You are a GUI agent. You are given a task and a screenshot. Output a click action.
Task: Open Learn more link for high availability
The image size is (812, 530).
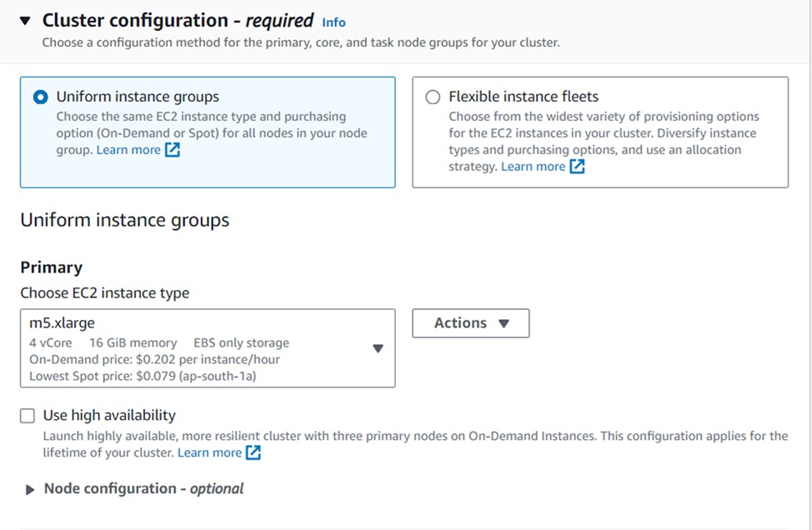(x=209, y=452)
